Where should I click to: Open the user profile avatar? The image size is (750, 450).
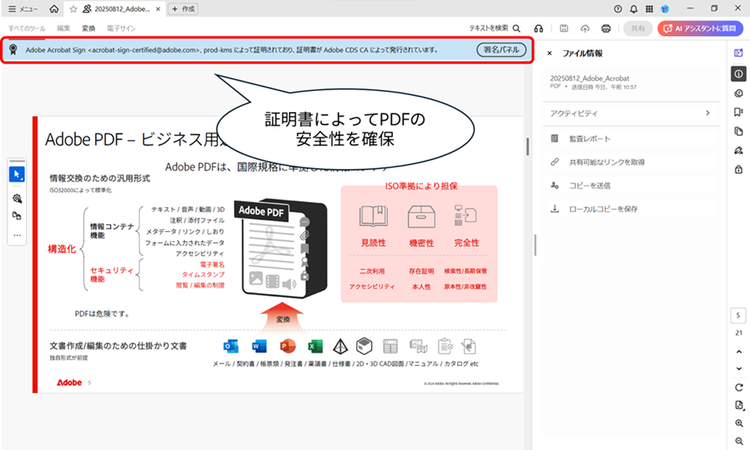[665, 9]
